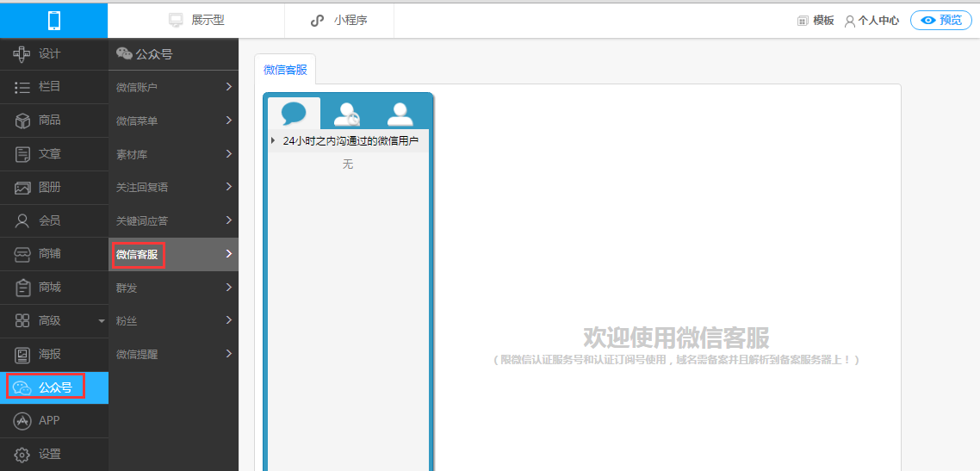Select the 微信客服 content tab
This screenshot has width=980, height=471.
click(x=286, y=70)
